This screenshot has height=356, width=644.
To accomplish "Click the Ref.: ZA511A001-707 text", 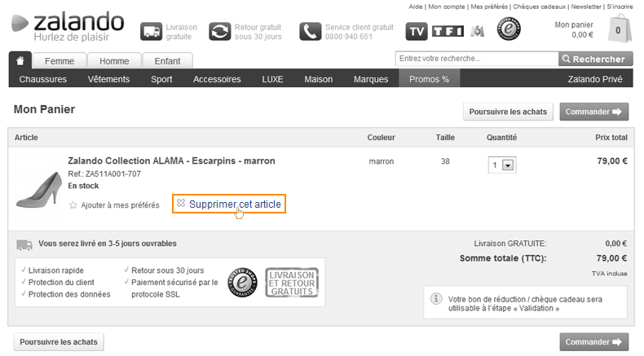I will pyautogui.click(x=104, y=174).
